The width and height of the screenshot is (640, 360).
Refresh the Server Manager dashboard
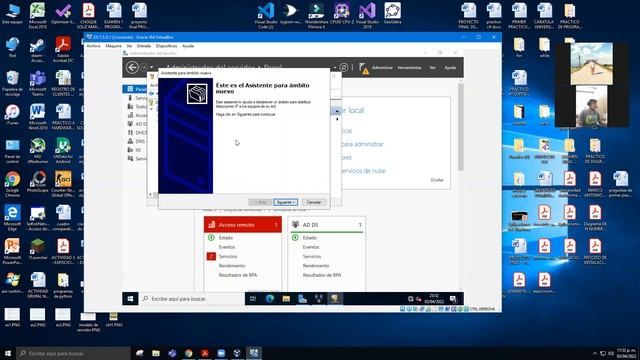(x=344, y=67)
